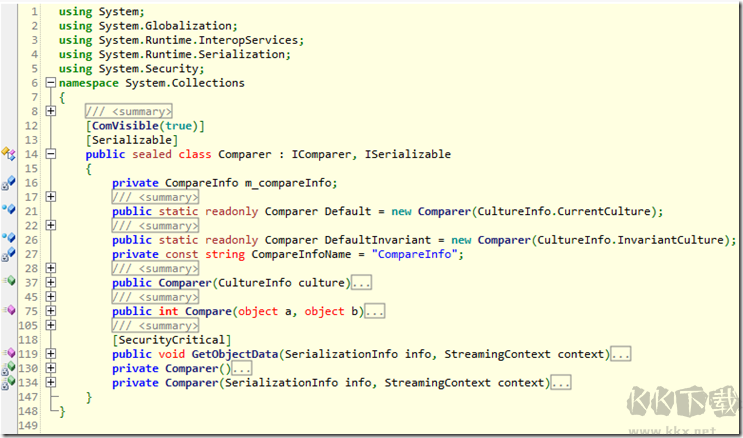Click 'StreamingContext context' on line 119
The image size is (743, 438).
tap(524, 354)
